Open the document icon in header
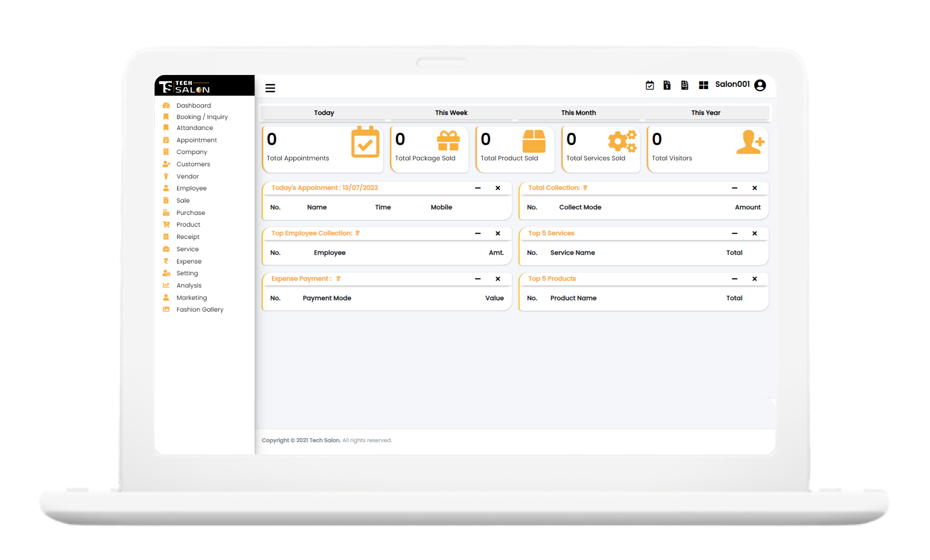The height and width of the screenshot is (560, 930). [685, 85]
